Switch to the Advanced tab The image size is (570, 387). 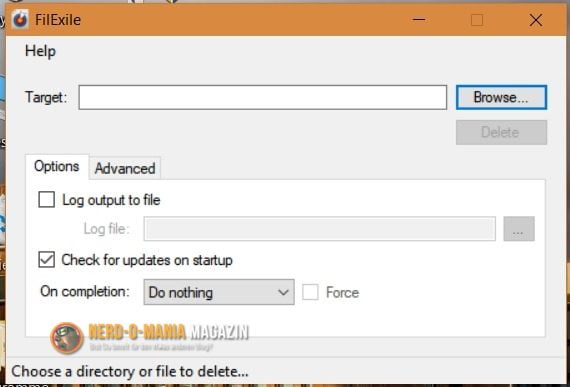click(125, 168)
